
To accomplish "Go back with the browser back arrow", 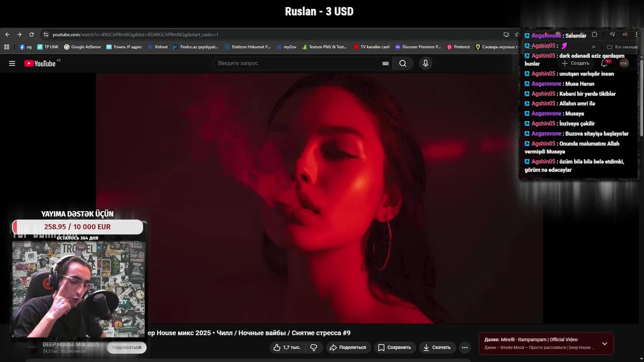I will point(7,35).
